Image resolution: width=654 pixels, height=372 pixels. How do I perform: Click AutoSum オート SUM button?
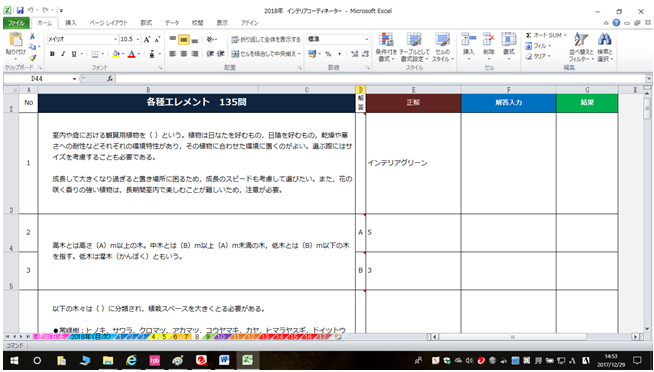pos(546,35)
